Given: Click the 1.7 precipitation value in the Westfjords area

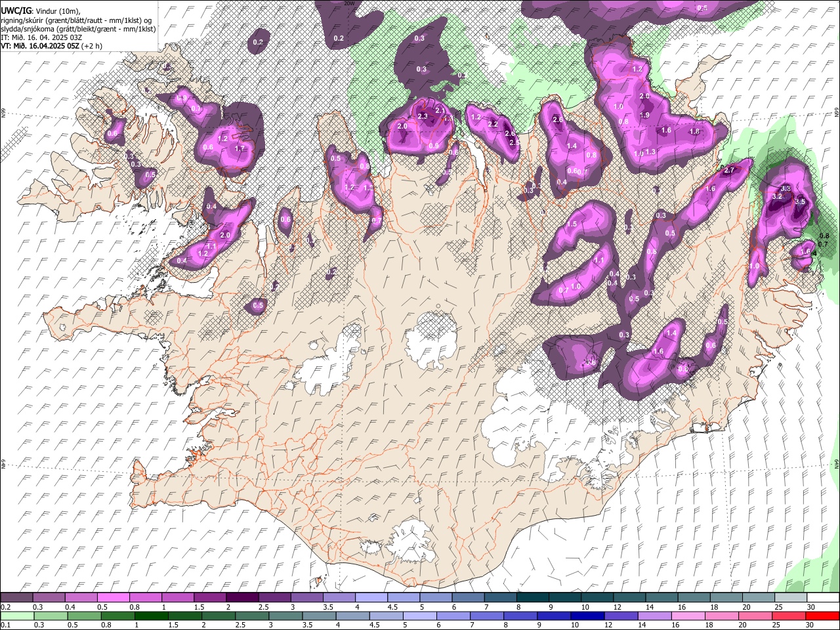Looking at the screenshot, I should pyautogui.click(x=240, y=149).
